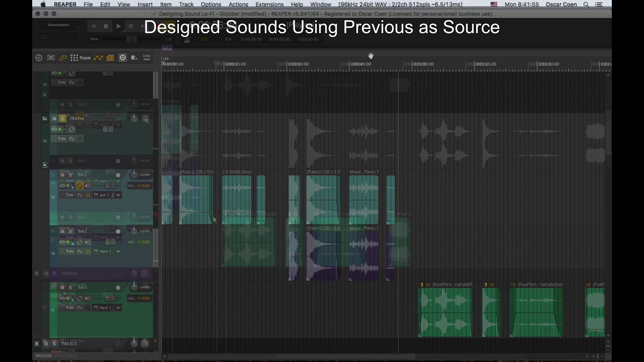Toggle snap toolbar icon
This screenshot has height=362, width=644.
(x=122, y=58)
